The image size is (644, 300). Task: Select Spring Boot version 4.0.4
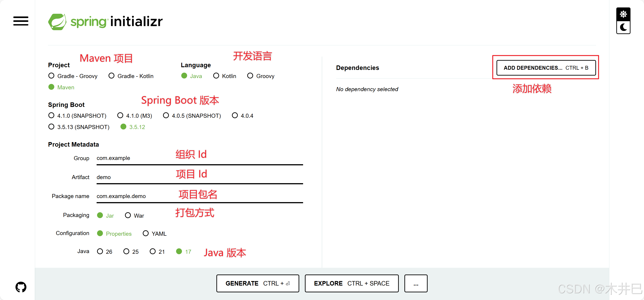point(235,115)
